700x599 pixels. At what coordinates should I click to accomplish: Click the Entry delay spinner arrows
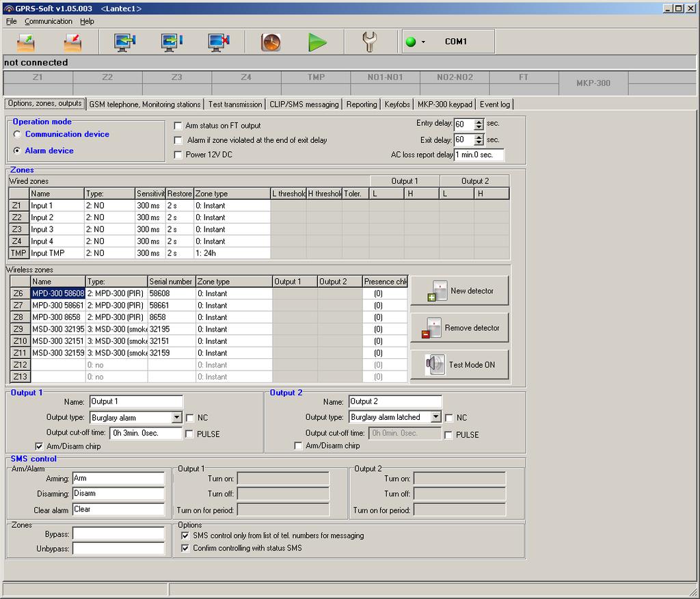tap(479, 124)
